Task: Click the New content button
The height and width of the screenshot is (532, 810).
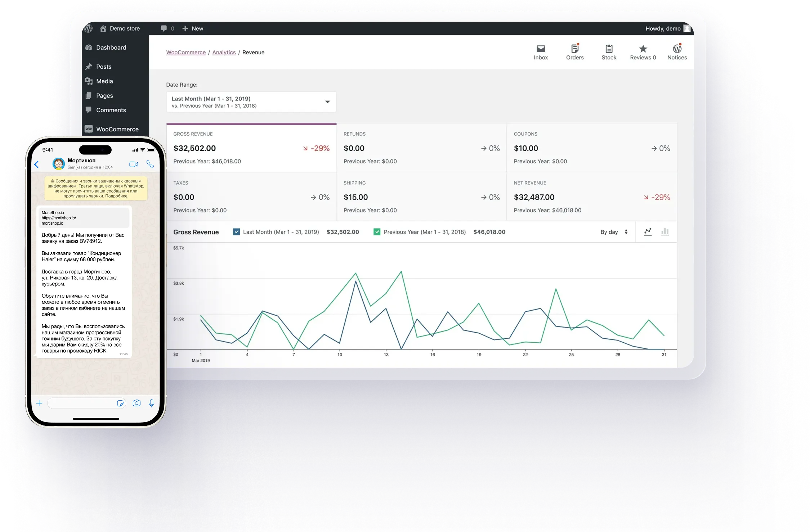Action: point(193,28)
